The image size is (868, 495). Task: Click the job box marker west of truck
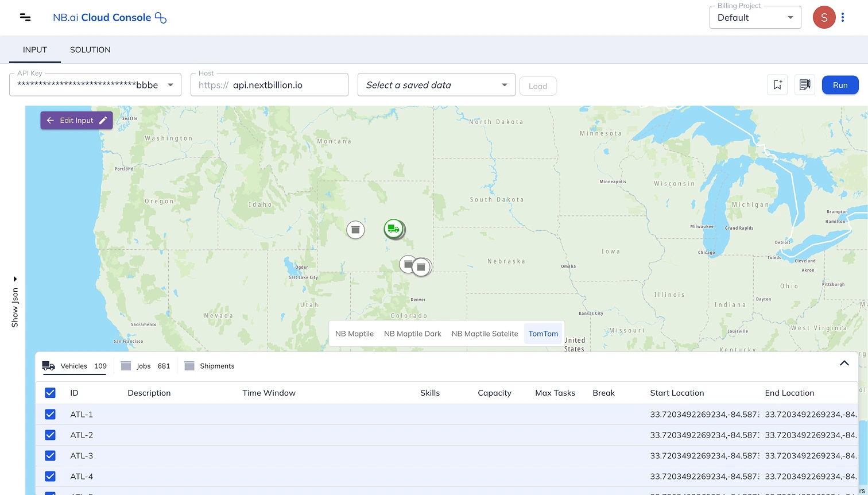click(355, 230)
